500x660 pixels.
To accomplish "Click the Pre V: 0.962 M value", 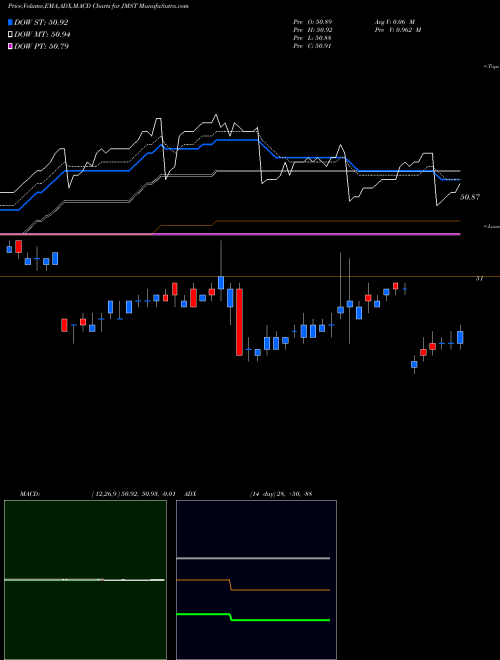I will click(x=398, y=30).
